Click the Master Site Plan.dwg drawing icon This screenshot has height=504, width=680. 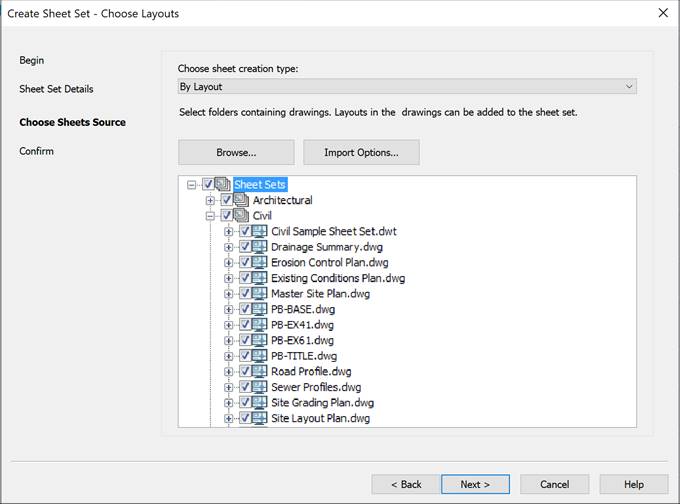[x=260, y=294]
